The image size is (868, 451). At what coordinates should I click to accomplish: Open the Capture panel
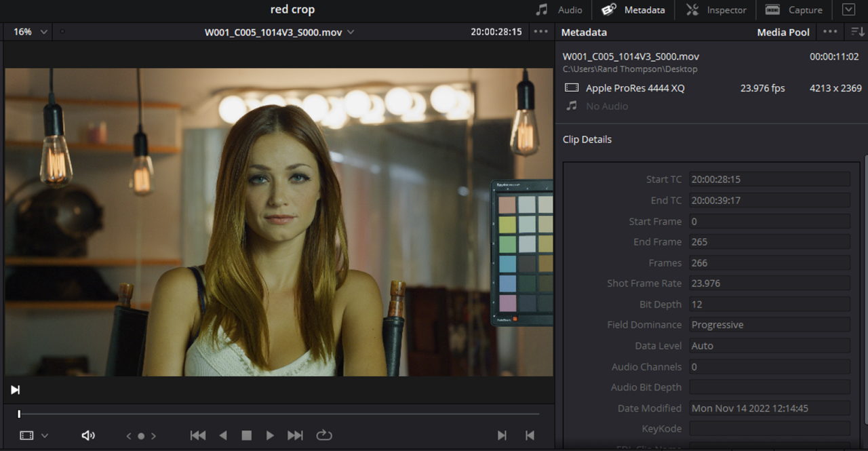(x=794, y=10)
